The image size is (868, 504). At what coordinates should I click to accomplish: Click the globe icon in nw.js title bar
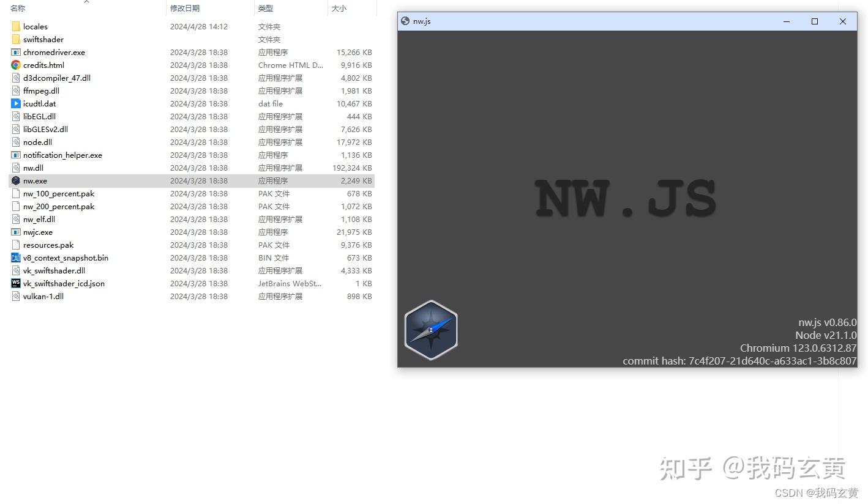[405, 20]
